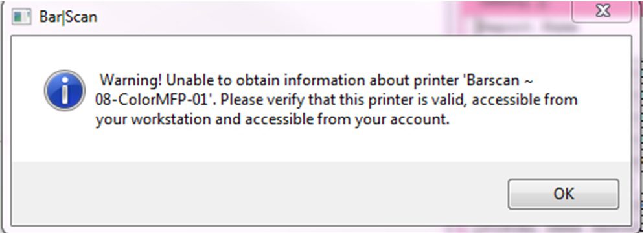Screen dimensions: 644x233
Task: Click the Bar|Scan title text
Action: click(x=68, y=17)
